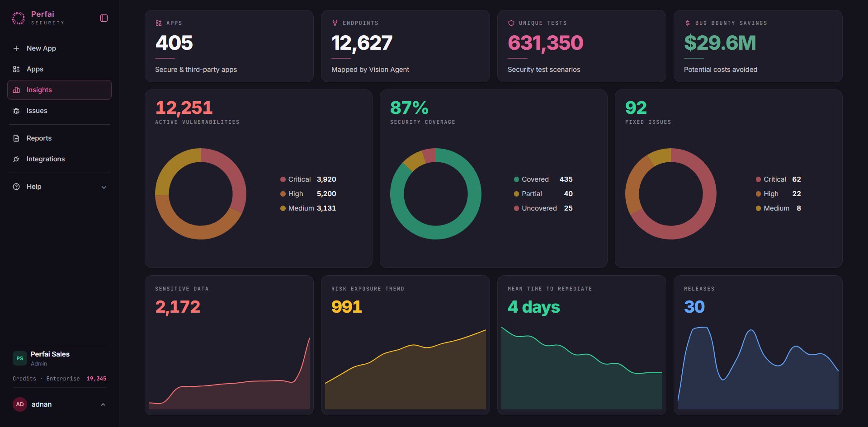Go to Apps section
Screen dimensions: 868x427
pos(59,69)
